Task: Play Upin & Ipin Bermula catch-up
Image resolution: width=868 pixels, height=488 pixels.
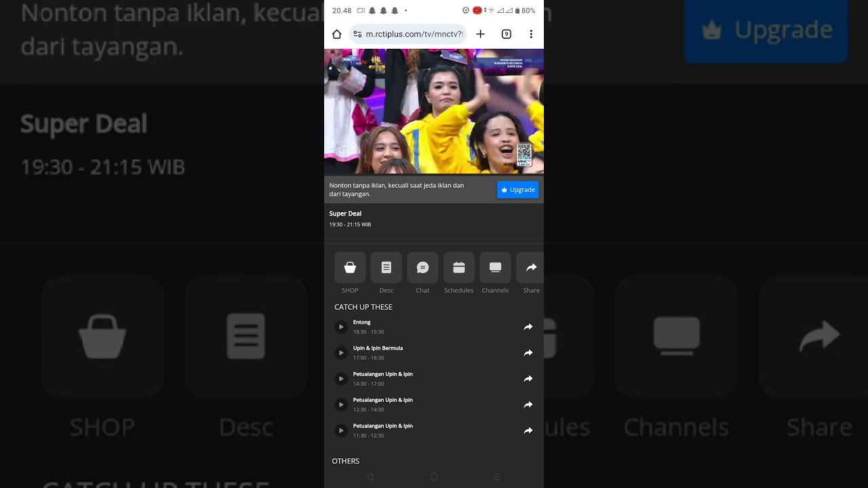Action: coord(341,352)
